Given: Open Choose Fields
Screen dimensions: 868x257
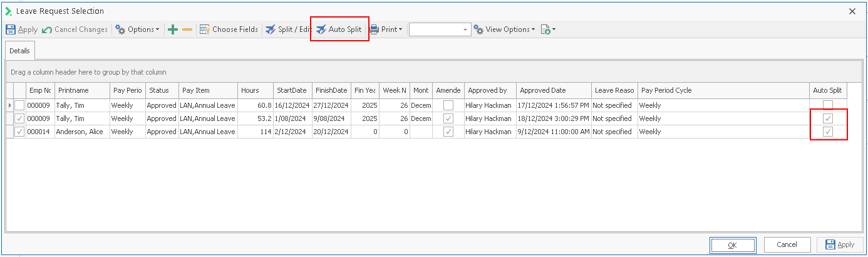Looking at the screenshot, I should (229, 29).
